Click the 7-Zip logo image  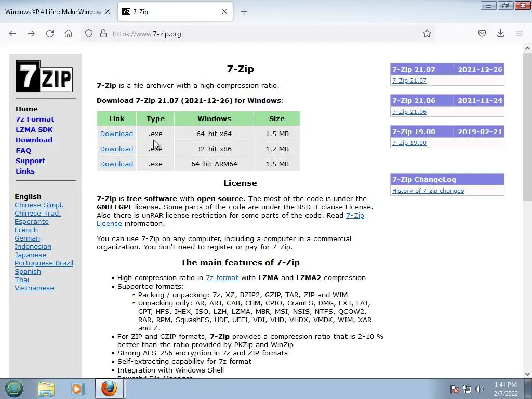click(x=44, y=76)
